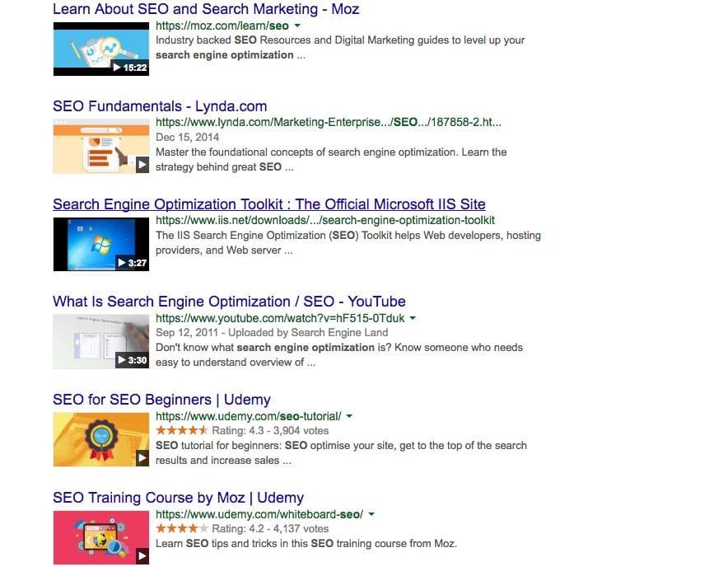Play the YouTube video thumbnail 3:30
The height and width of the screenshot is (576, 728).
tap(101, 341)
